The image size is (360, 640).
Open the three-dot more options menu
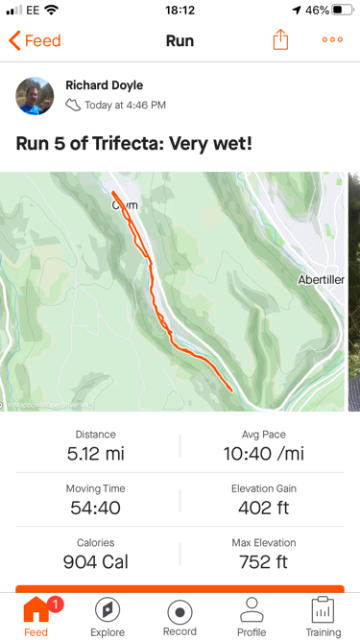332,40
